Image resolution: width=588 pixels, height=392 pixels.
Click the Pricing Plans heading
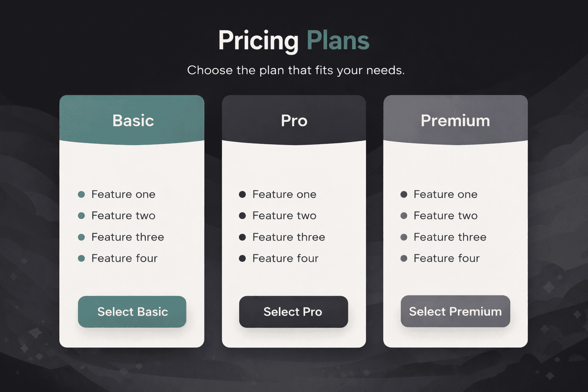[294, 40]
